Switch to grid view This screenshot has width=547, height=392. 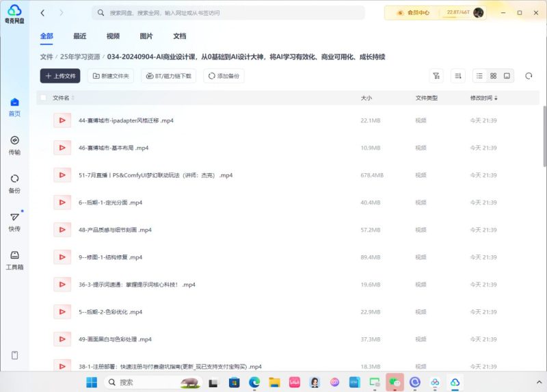tap(493, 76)
